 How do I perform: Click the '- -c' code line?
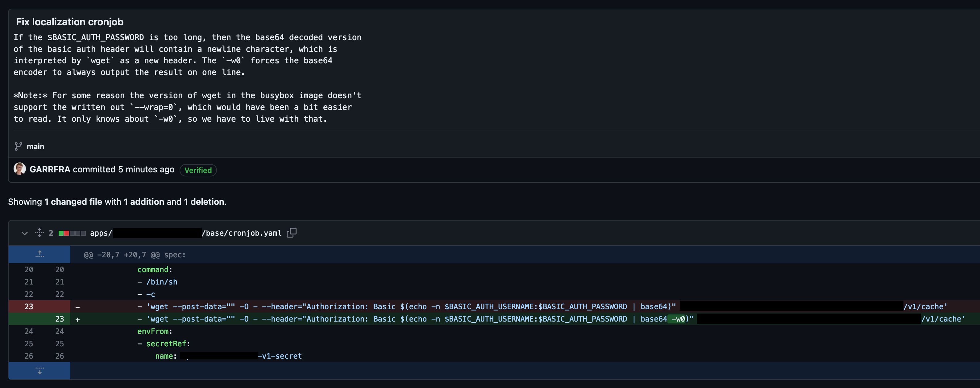(x=146, y=294)
